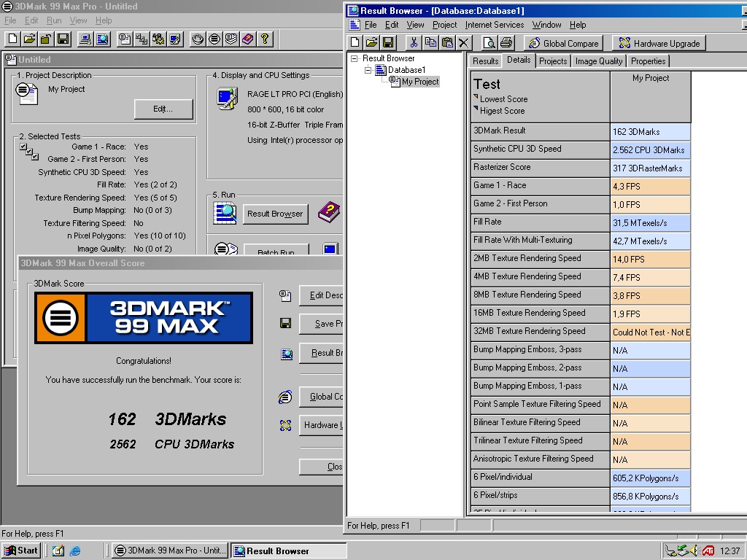Open purple help book icon in 3DMark toolbar
747x560 pixels.
point(248,39)
